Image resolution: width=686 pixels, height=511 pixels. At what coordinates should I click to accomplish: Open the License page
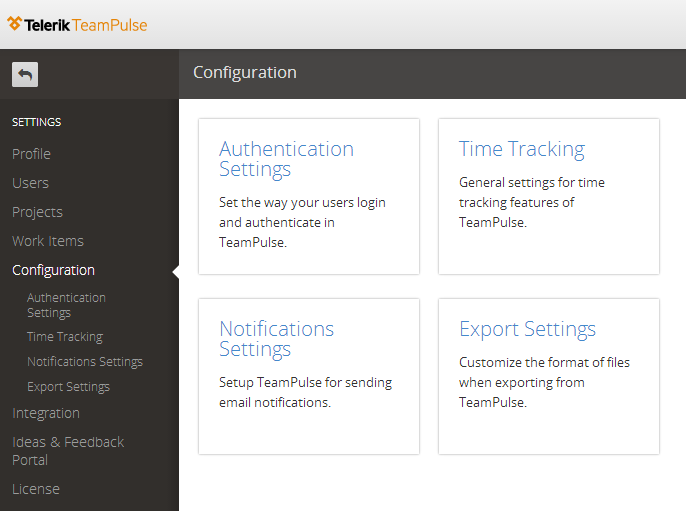[x=36, y=489]
